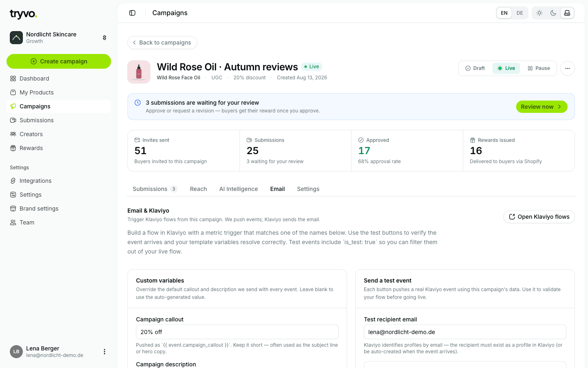The height and width of the screenshot is (368, 588).
Task: Click the Rewards issued stat card
Action: (519, 150)
